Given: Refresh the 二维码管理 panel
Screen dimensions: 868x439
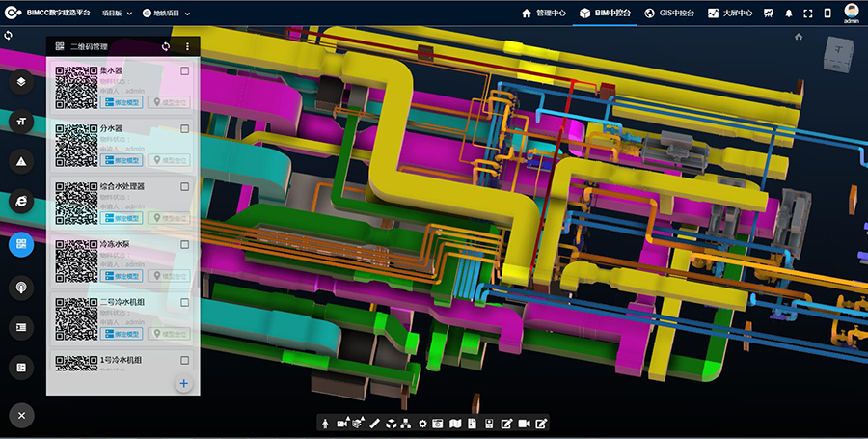Looking at the screenshot, I should point(166,46).
